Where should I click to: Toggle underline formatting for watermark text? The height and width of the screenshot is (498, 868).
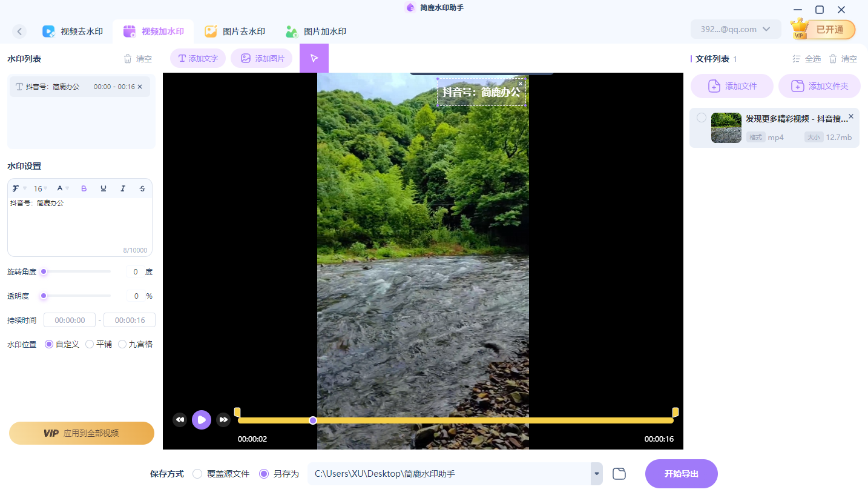[x=104, y=188]
